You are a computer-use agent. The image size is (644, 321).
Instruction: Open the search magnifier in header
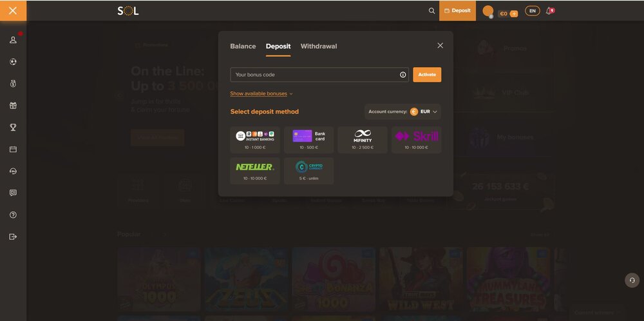tap(431, 11)
